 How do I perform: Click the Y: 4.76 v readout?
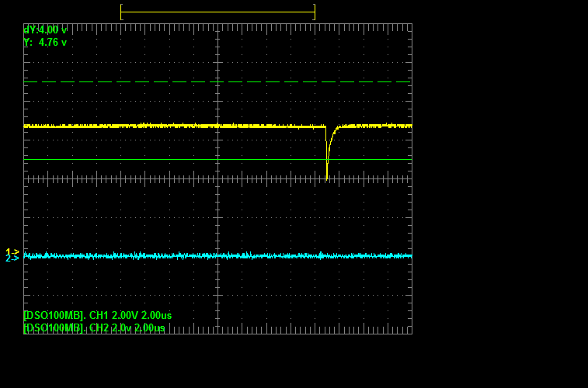[x=45, y=43]
